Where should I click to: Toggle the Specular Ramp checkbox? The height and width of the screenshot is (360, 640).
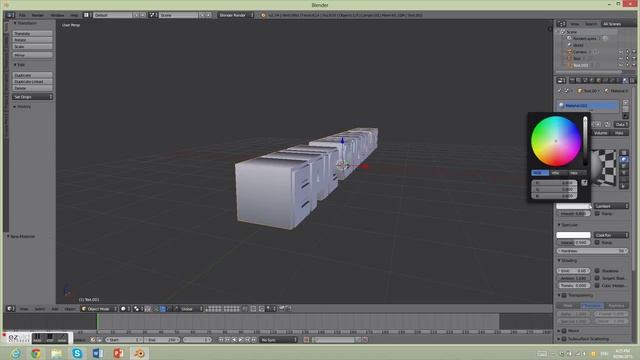597,242
